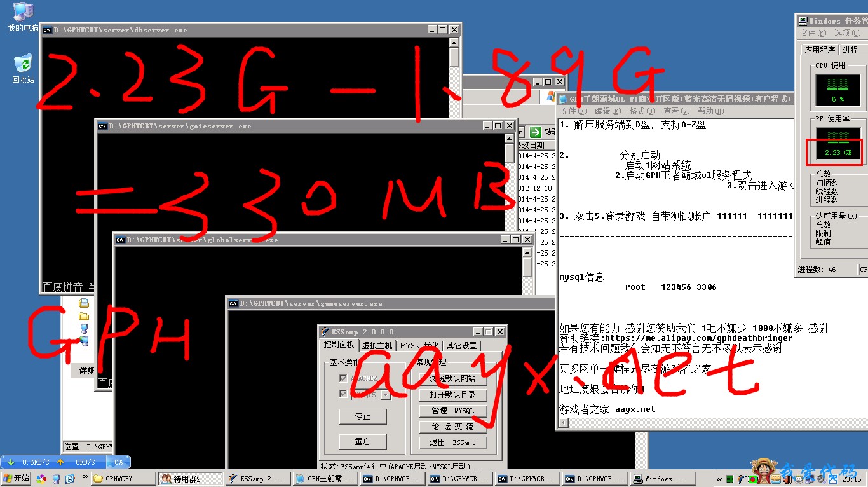Click quick launch Internet Explorer icon
Viewport: 868px width, 487px height.
coord(70,479)
